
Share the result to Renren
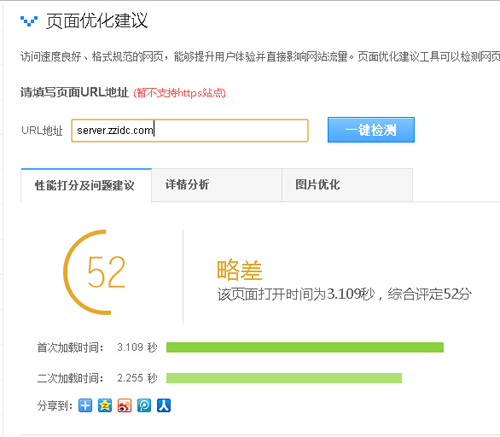164,406
